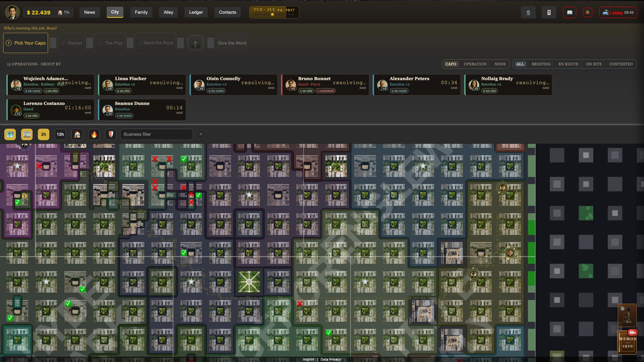Open the Alley tab
Image resolution: width=644 pixels, height=362 pixels.
tap(168, 12)
